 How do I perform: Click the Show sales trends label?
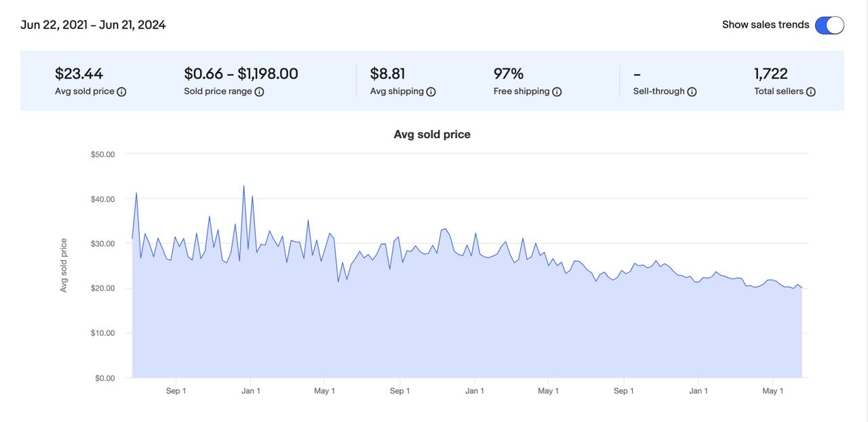pos(766,24)
